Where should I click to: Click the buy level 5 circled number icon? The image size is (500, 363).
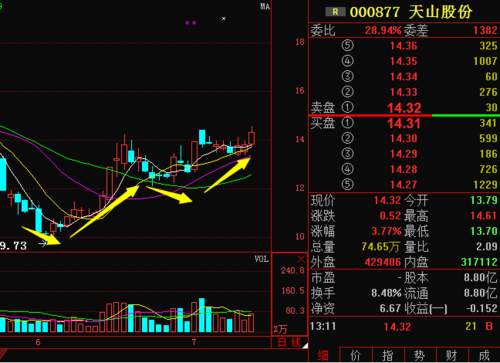[347, 184]
